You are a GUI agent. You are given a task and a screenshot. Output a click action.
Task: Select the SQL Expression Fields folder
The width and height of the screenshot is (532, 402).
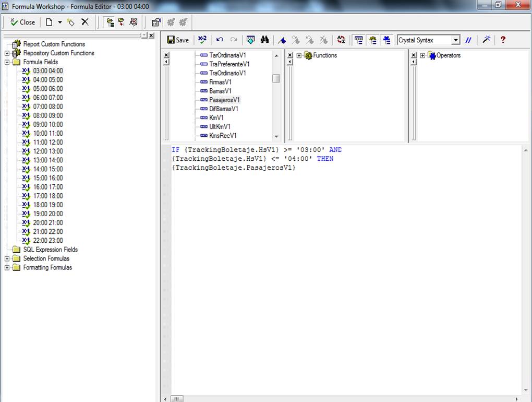50,250
